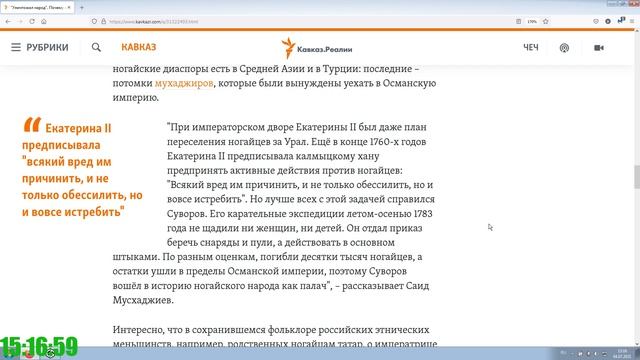Click the Pocket save icon in the toolbar
Image resolution: width=640 pixels, height=360 pixels.
[x=596, y=21]
